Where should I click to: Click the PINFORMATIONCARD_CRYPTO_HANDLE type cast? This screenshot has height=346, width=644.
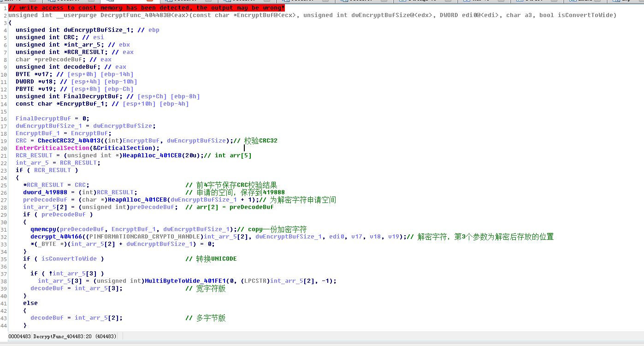(x=144, y=237)
